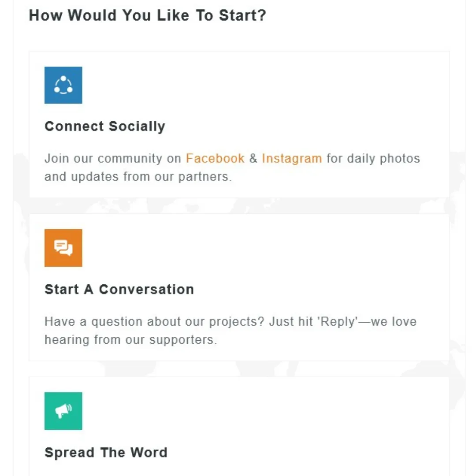This screenshot has height=476, width=476.
Task: Click the green megaphone icon
Action: 63,411
